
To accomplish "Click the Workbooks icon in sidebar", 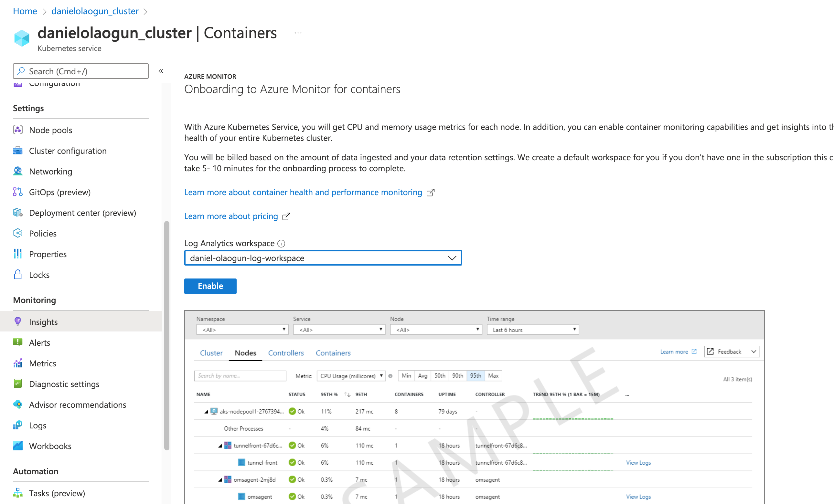I will 17,446.
